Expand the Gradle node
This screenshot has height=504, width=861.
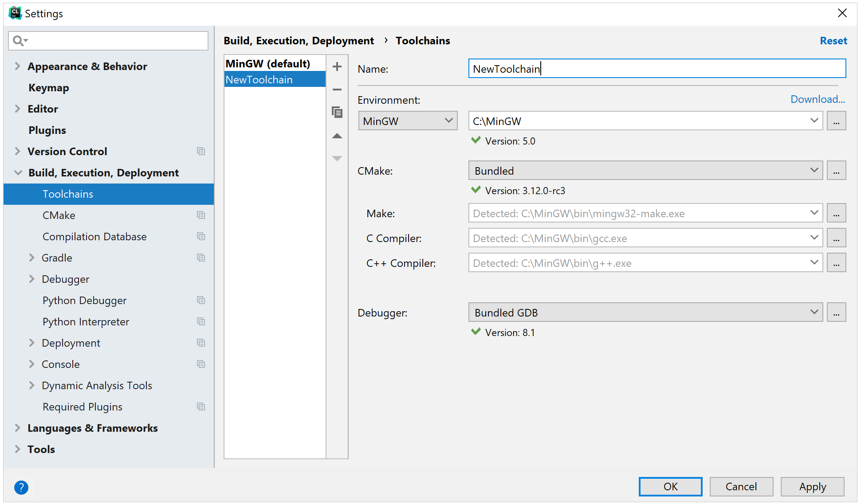[x=31, y=258]
